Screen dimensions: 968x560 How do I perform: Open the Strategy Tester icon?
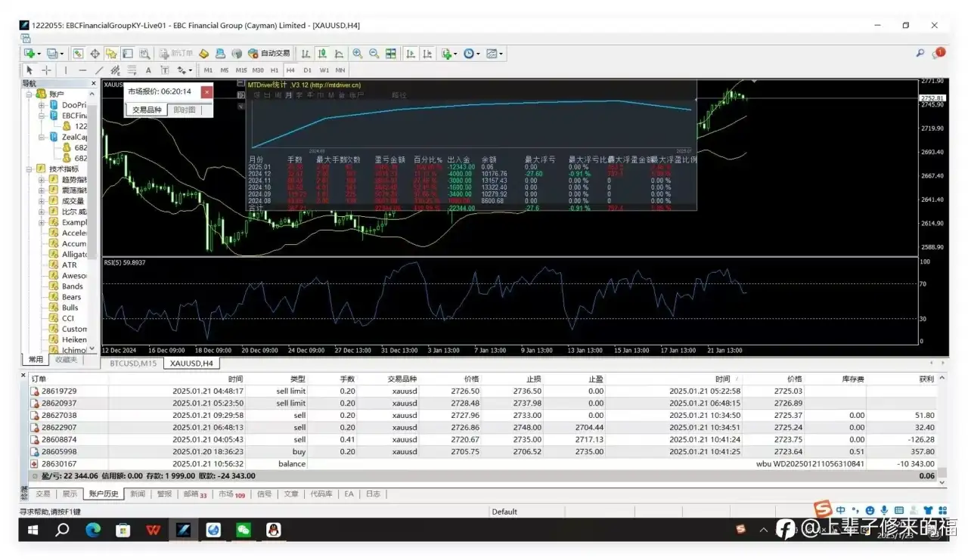tap(144, 54)
